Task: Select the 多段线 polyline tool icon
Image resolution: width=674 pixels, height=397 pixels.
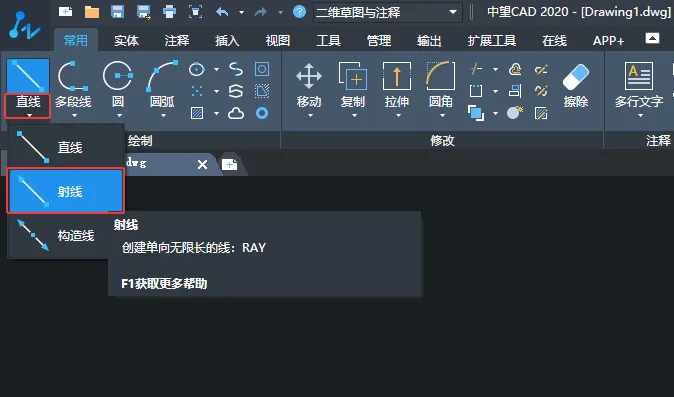Action: [x=73, y=76]
